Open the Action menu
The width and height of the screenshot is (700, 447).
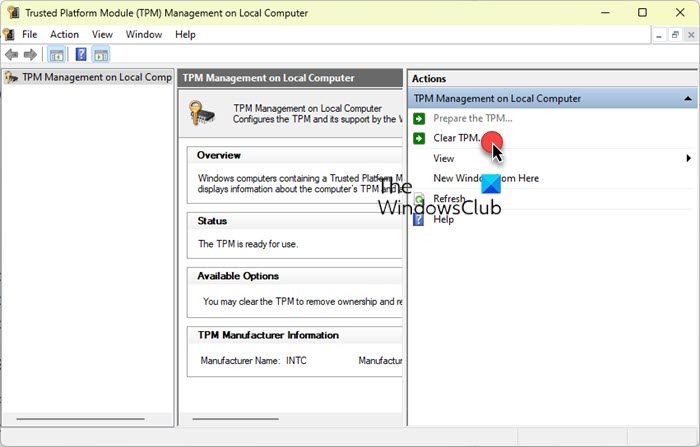click(x=64, y=34)
